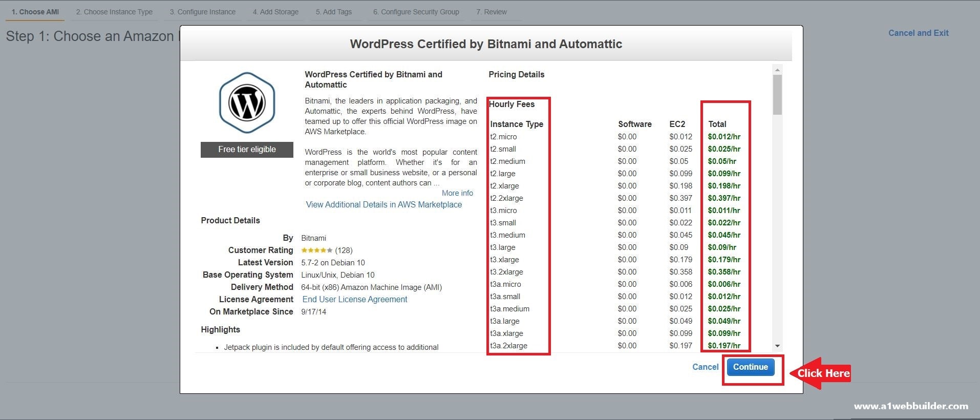
Task: Click the Highlights heading
Action: click(x=220, y=330)
